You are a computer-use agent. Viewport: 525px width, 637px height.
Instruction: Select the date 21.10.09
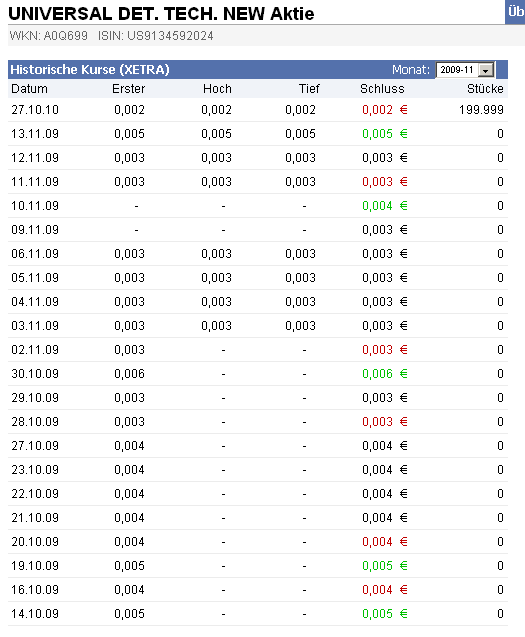[x=35, y=518]
